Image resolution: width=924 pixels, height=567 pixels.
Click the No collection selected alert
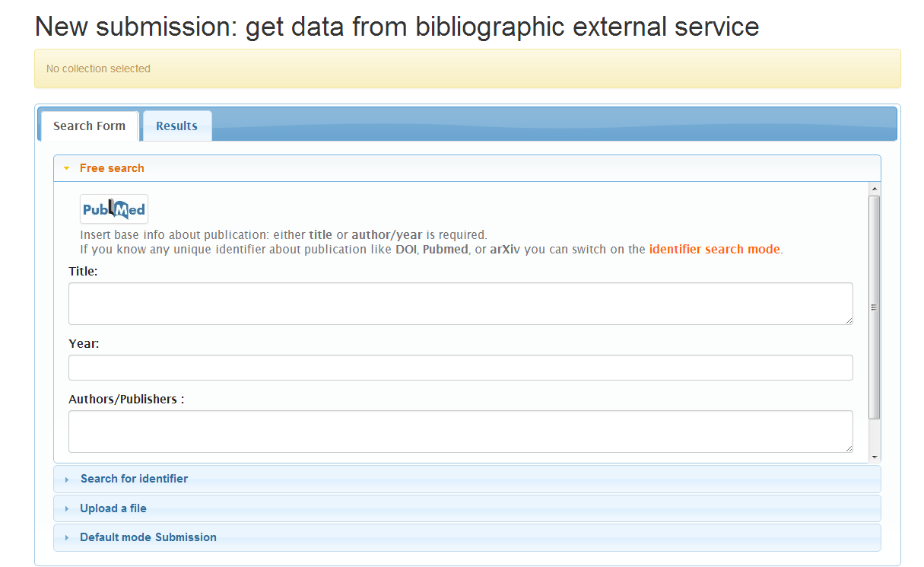(x=467, y=68)
